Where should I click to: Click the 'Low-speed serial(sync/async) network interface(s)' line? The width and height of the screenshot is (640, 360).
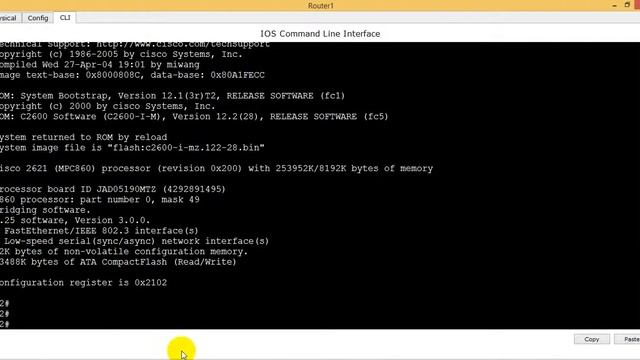click(x=135, y=241)
